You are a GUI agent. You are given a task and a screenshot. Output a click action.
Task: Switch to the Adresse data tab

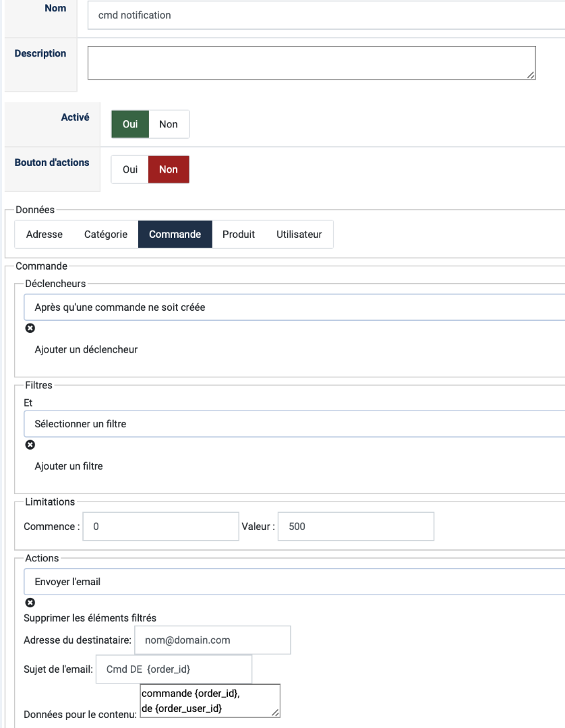[44, 235]
